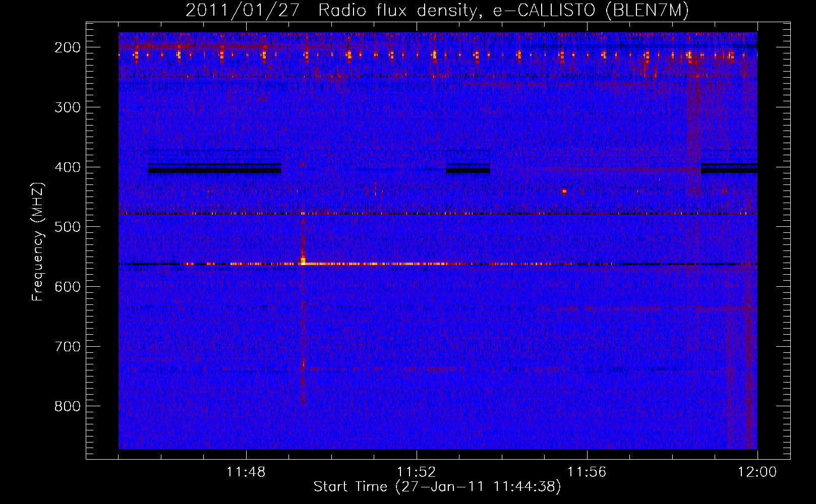The width and height of the screenshot is (816, 504).
Task: Click the 300 frequency tick label
Action: coord(68,107)
